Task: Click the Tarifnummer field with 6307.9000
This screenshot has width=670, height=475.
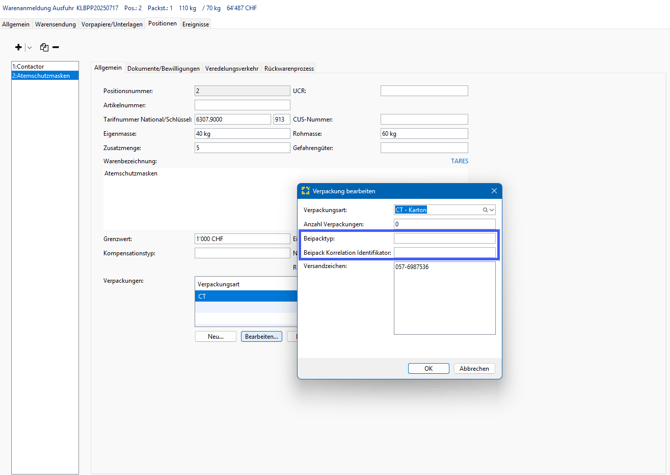Action: click(x=232, y=120)
